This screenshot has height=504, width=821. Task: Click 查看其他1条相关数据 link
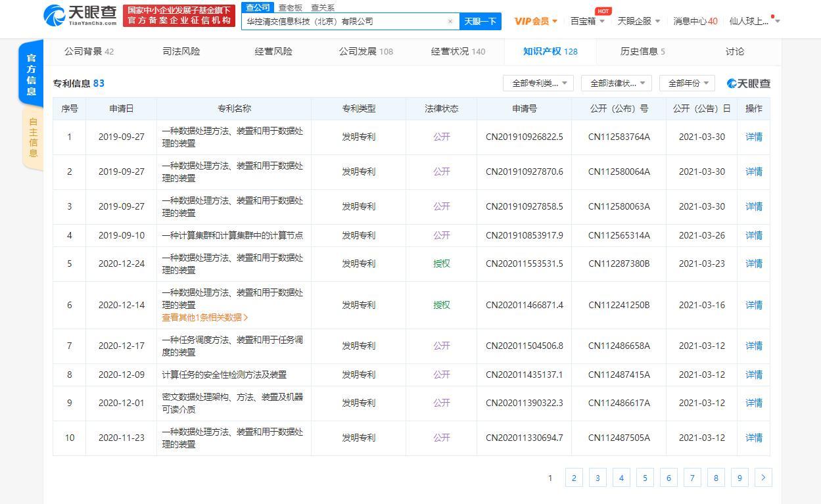coord(205,317)
